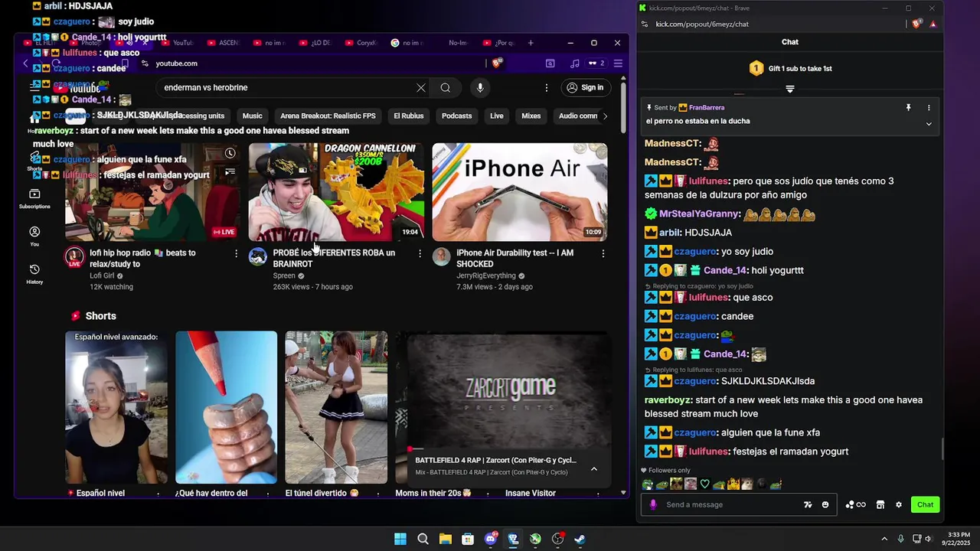
Task: Click the YouTube search magnifier button
Action: tap(445, 87)
